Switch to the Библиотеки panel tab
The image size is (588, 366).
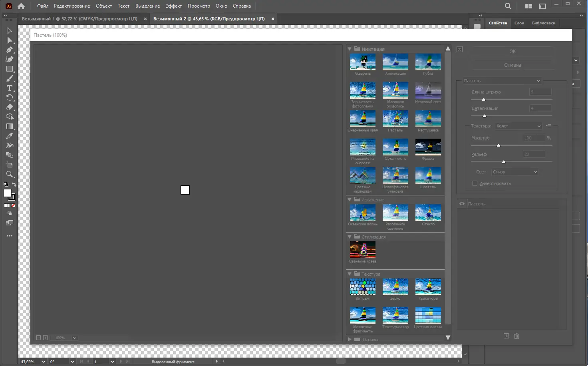tap(544, 23)
